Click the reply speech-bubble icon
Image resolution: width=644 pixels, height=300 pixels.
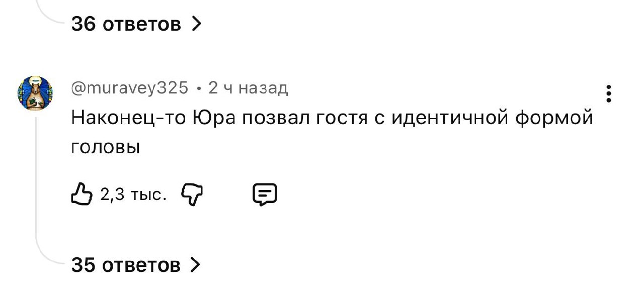point(265,194)
